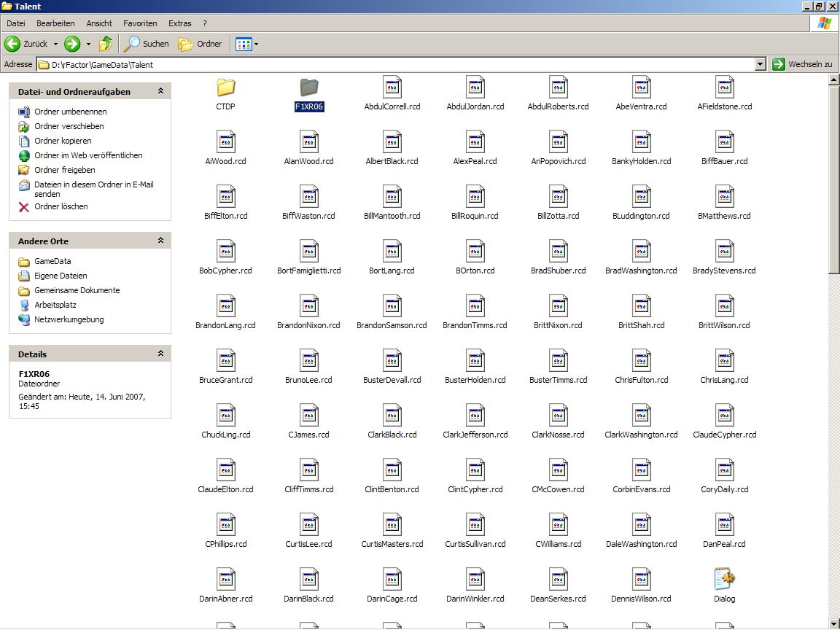The height and width of the screenshot is (630, 840).
Task: Click the ClintBenton.rcd file name
Action: [x=392, y=490]
